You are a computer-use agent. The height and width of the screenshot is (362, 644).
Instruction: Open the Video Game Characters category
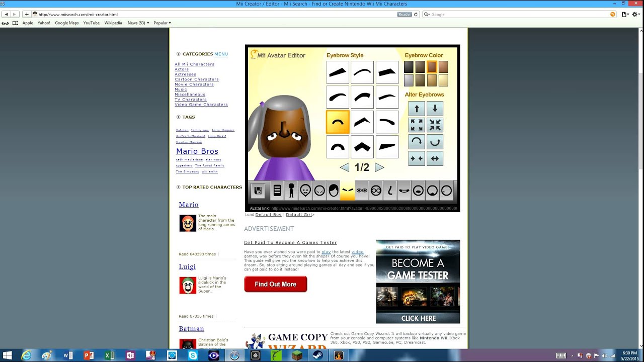pos(201,105)
